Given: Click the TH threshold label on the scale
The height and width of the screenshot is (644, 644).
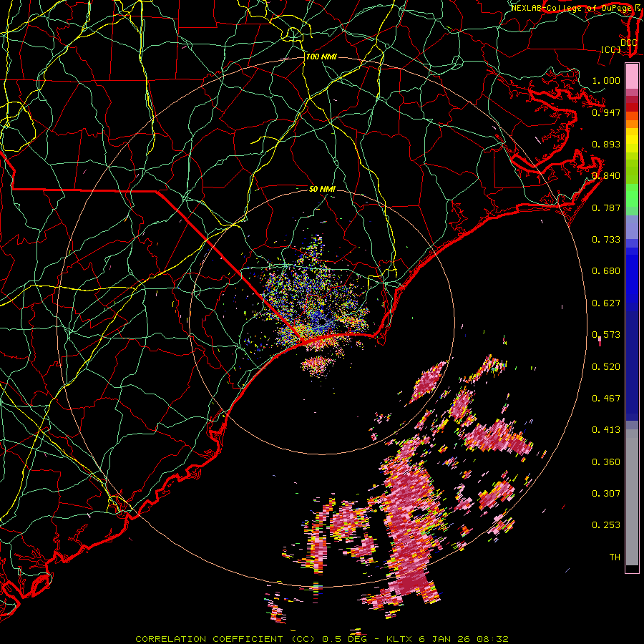Looking at the screenshot, I should tap(615, 557).
